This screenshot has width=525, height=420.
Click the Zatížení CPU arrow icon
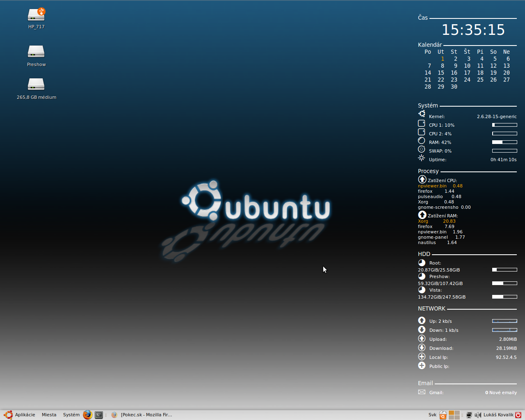[x=422, y=179]
